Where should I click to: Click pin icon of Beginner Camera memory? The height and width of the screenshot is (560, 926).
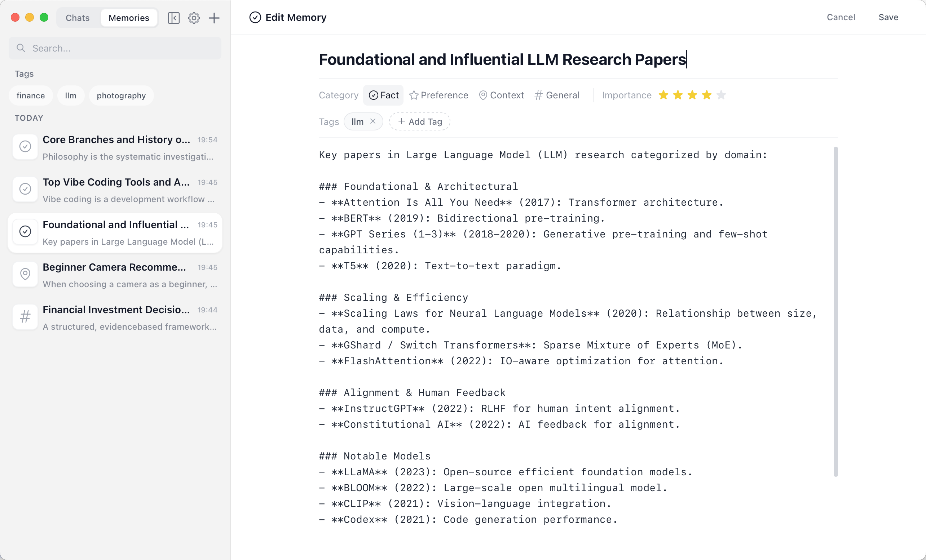point(25,274)
